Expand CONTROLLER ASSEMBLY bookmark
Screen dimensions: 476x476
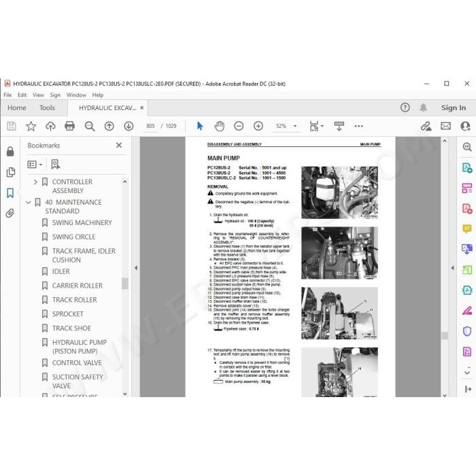(x=35, y=182)
